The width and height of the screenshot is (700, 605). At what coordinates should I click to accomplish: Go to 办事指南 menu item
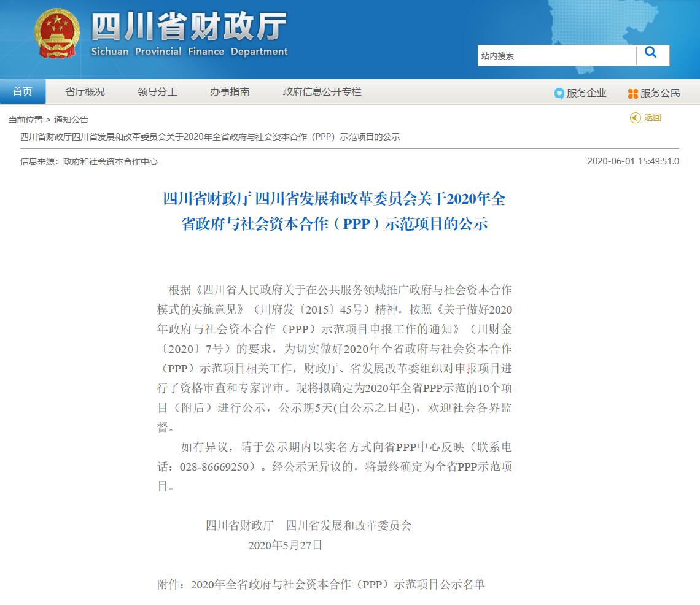pyautogui.click(x=230, y=92)
